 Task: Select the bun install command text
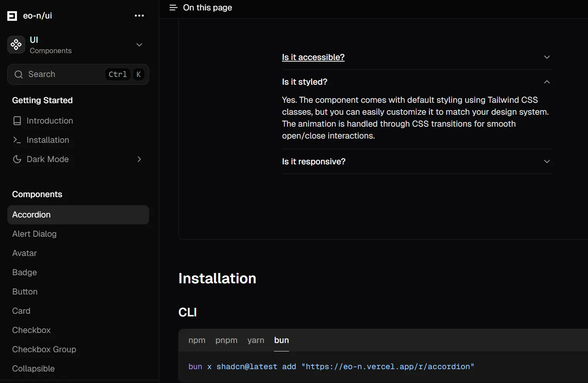[331, 366]
